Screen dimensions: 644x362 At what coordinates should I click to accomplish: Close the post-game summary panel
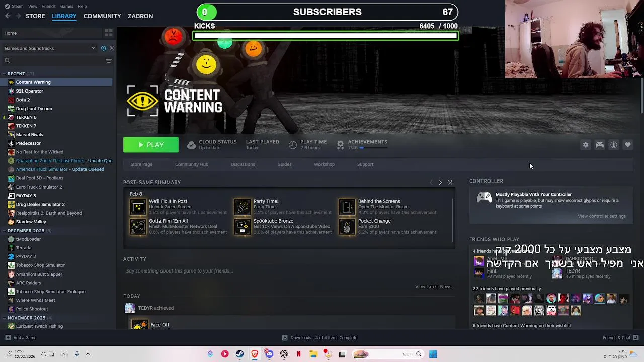tap(450, 183)
